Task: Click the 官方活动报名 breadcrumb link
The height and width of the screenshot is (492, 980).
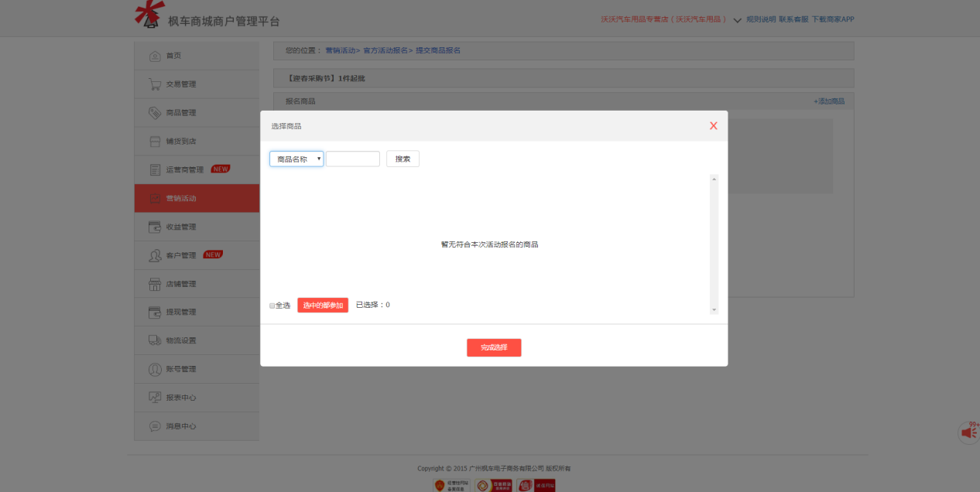Action: click(x=386, y=50)
